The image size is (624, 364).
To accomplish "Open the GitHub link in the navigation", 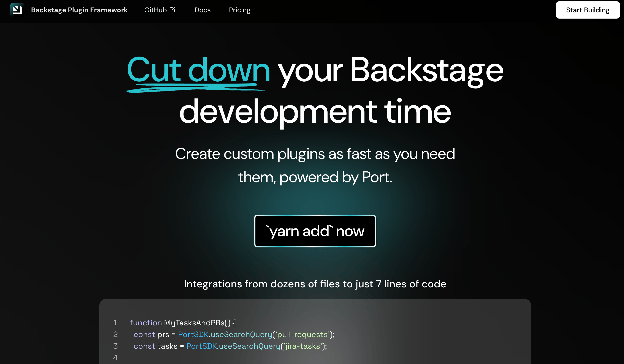I will pos(155,10).
